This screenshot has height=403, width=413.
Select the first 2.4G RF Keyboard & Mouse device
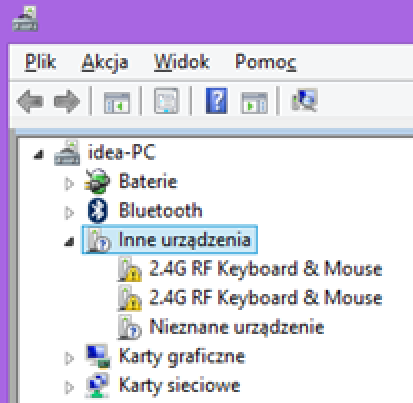pos(265,269)
